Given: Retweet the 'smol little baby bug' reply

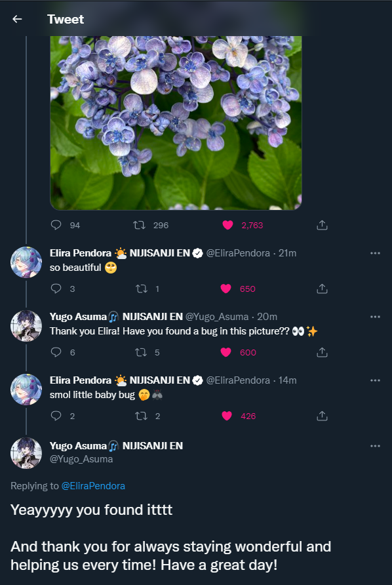Looking at the screenshot, I should [142, 416].
